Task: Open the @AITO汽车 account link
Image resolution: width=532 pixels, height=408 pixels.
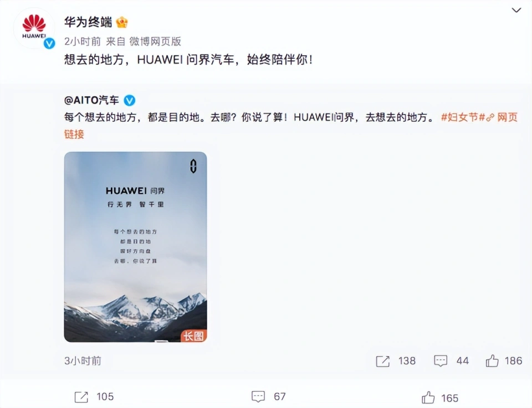Action: point(91,100)
